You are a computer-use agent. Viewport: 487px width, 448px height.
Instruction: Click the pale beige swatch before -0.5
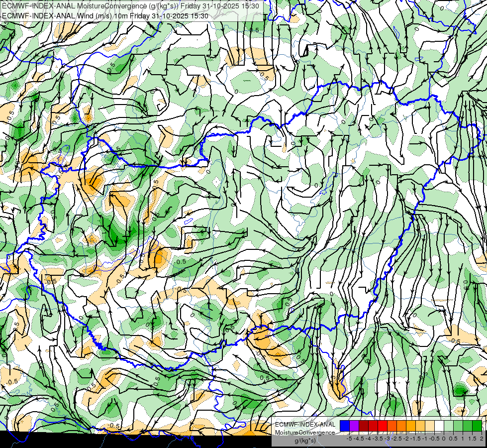coord(430,426)
